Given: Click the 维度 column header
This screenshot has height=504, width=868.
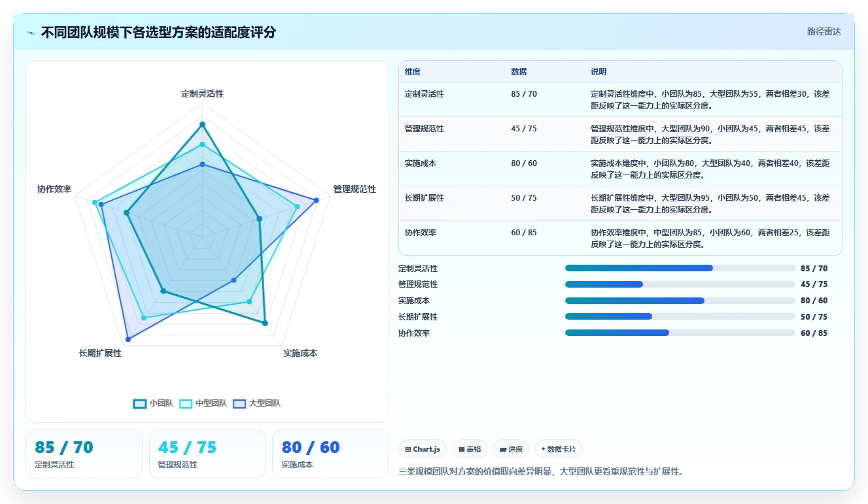Looking at the screenshot, I should 413,72.
